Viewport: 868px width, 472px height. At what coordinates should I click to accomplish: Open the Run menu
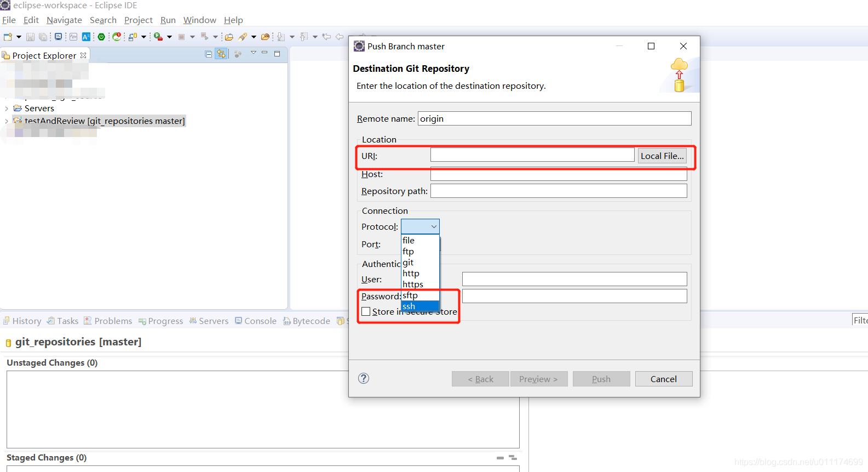[168, 20]
